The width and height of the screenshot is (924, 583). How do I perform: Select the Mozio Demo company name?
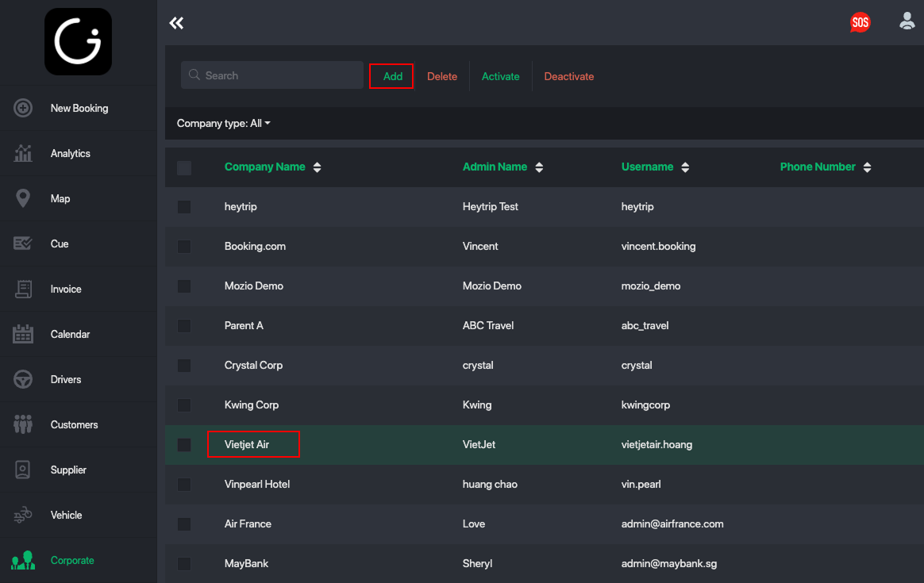pos(254,286)
